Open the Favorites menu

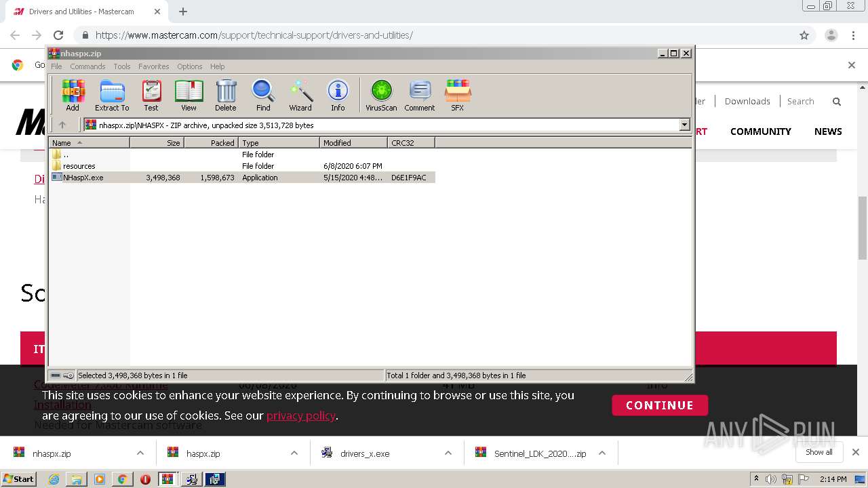tap(154, 66)
